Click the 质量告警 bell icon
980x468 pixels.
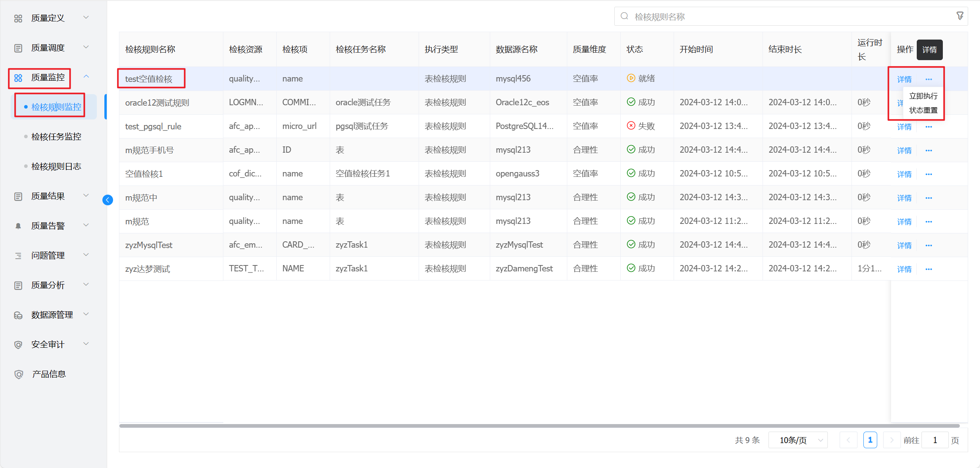(18, 226)
